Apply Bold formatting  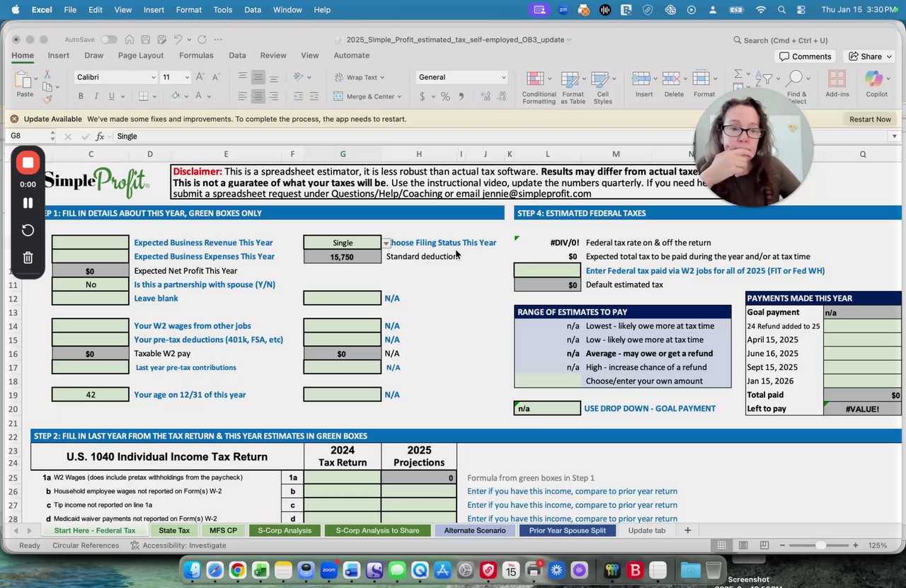[81, 96]
